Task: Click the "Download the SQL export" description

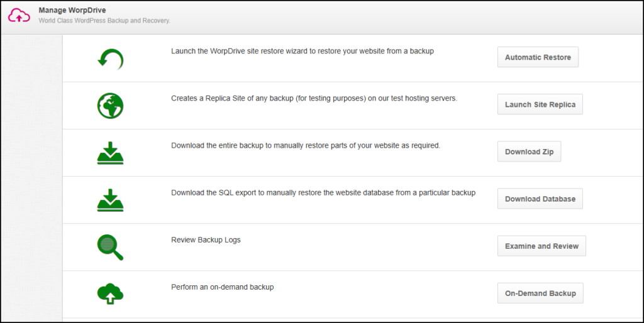Action: (x=323, y=193)
